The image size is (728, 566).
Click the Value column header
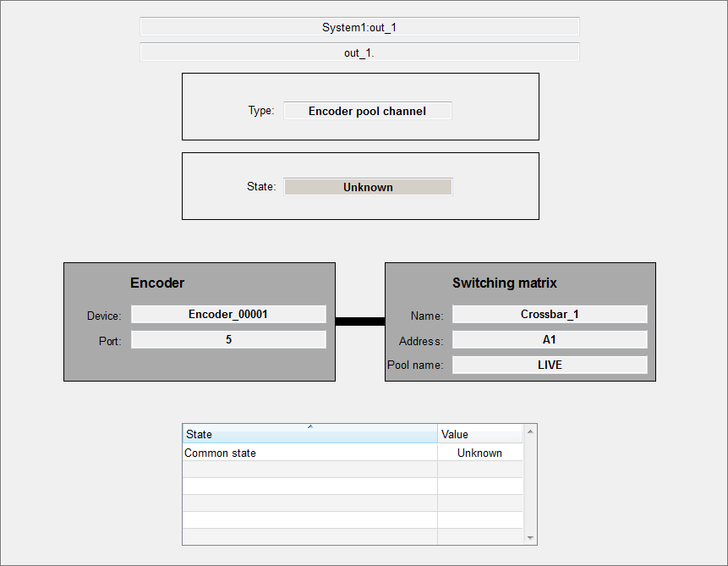click(479, 435)
